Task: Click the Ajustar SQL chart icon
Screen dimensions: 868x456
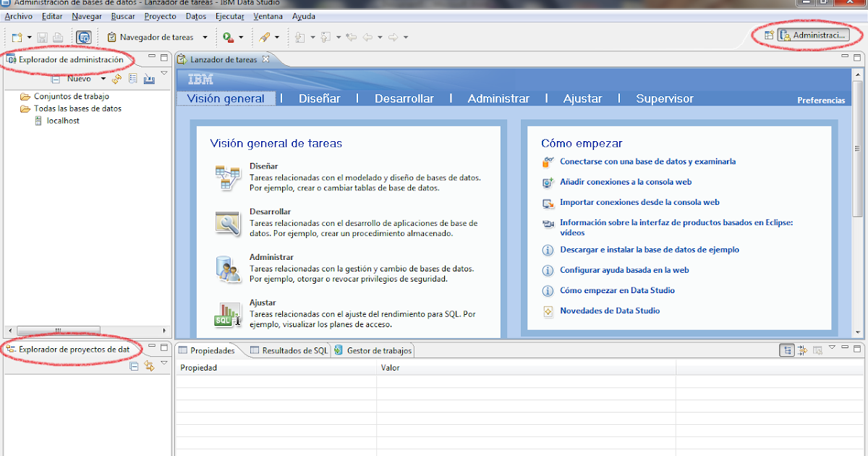Action: pyautogui.click(x=227, y=314)
